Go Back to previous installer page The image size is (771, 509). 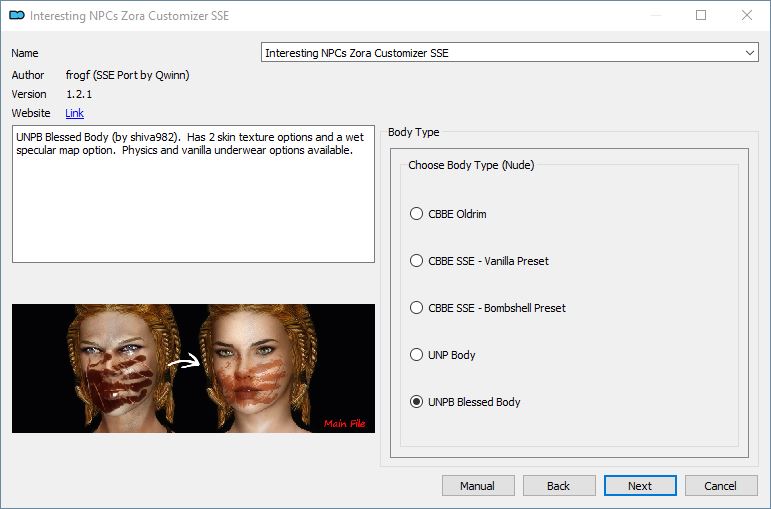click(x=559, y=486)
